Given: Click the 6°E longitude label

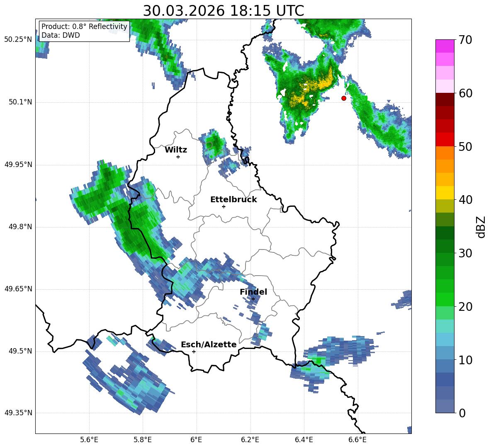Looking at the screenshot, I should click(196, 440).
